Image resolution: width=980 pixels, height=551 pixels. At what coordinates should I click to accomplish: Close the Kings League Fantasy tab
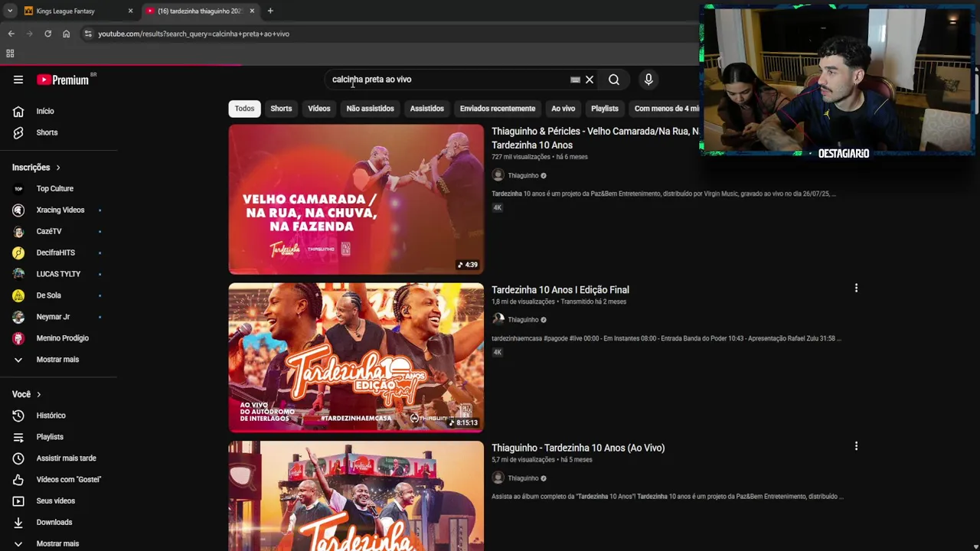click(x=130, y=11)
